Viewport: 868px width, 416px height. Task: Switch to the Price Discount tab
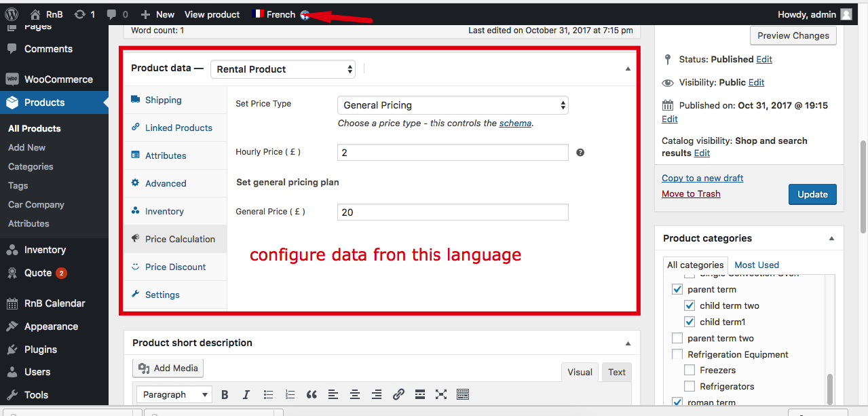(x=175, y=267)
